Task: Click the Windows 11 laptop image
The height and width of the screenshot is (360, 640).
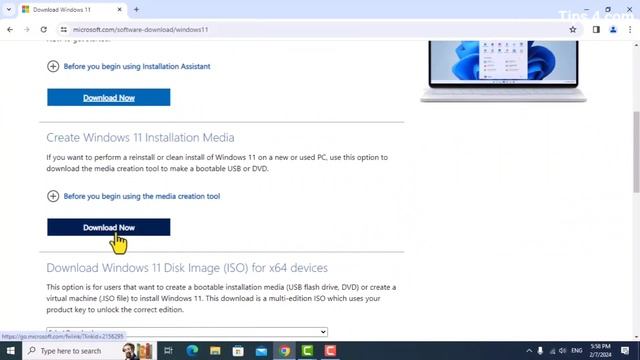Action: 503,70
